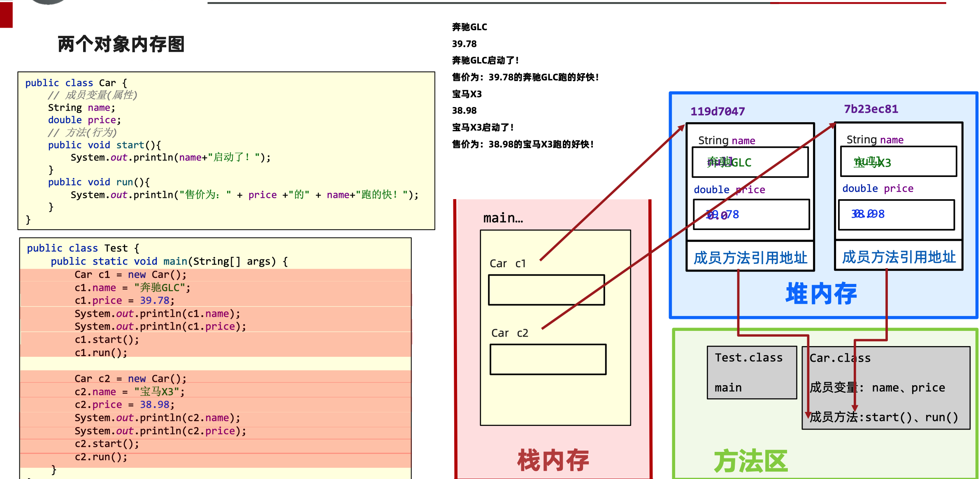Click the 堆内存 heap label

[x=821, y=294]
